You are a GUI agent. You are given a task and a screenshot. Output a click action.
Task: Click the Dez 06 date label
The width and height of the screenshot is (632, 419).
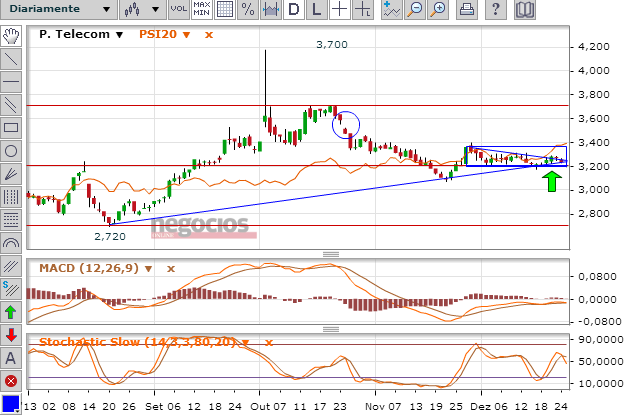(489, 407)
